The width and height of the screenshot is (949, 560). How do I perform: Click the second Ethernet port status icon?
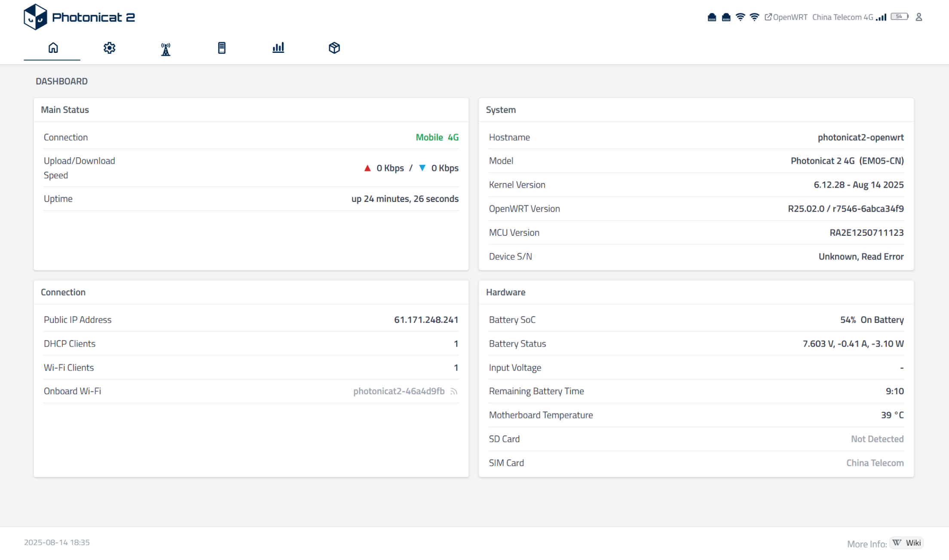point(726,17)
